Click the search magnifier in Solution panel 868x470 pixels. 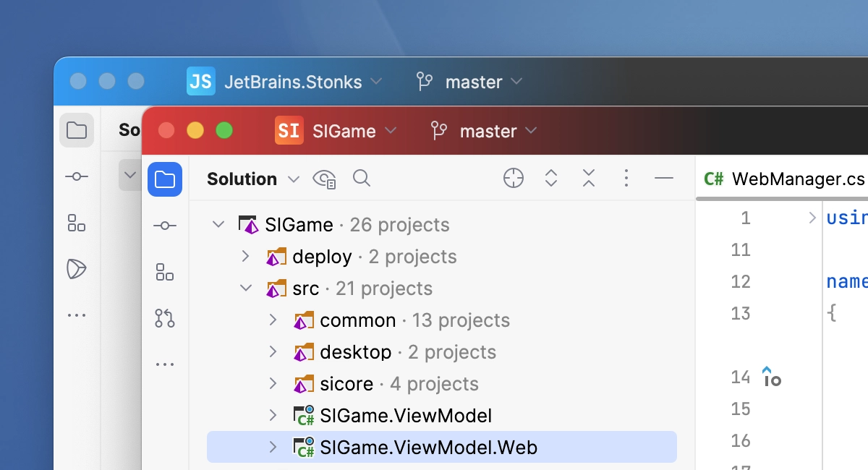[x=362, y=178]
